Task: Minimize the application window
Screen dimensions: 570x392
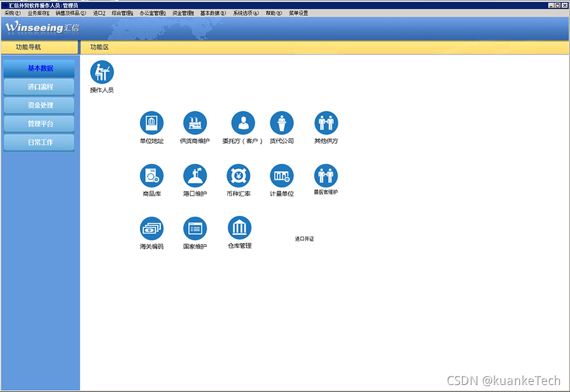Action: 551,6
